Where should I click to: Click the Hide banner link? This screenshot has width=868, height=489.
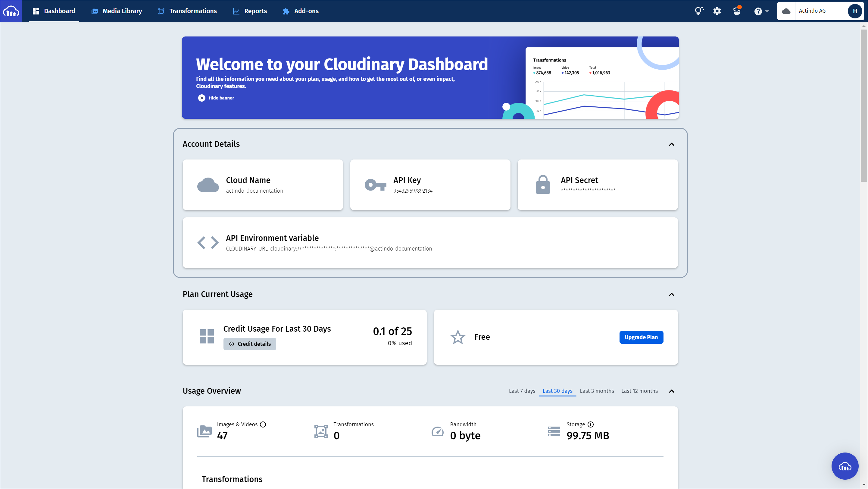(x=221, y=98)
